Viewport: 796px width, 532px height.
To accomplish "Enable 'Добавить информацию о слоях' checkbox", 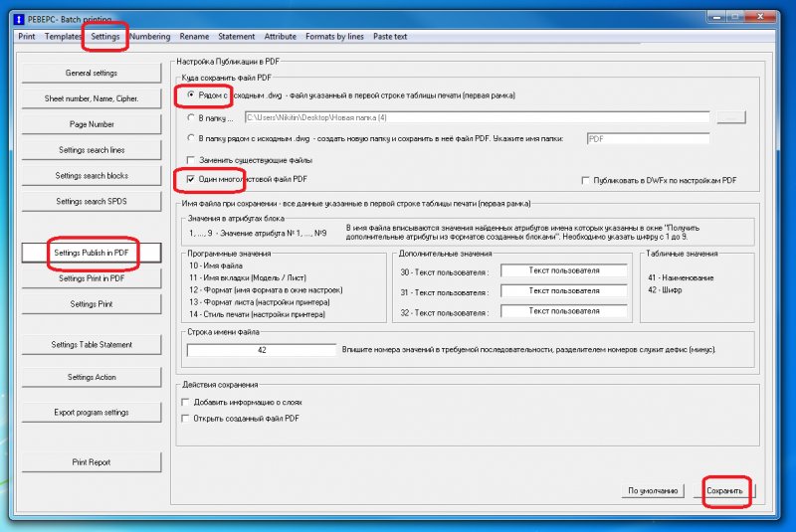I will [x=185, y=402].
